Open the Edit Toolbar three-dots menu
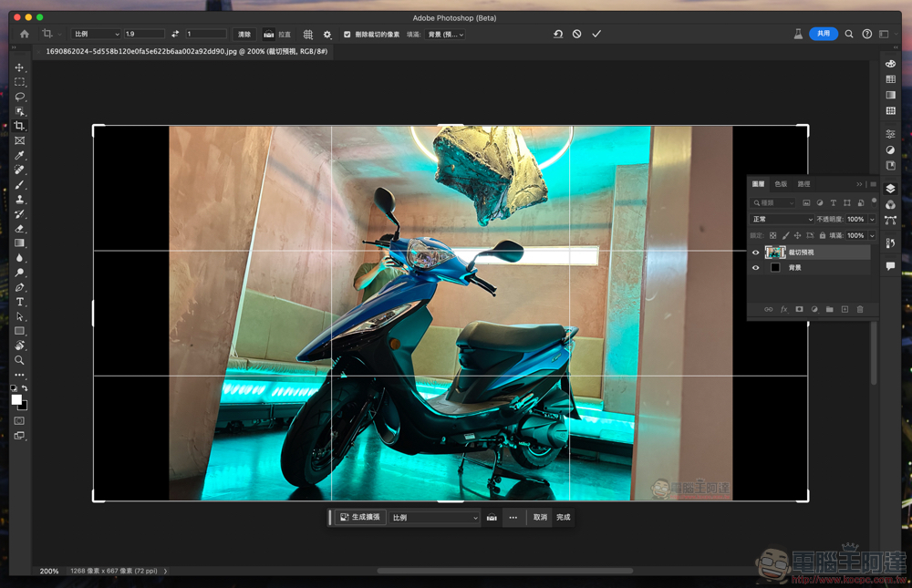This screenshot has height=588, width=912. click(19, 375)
